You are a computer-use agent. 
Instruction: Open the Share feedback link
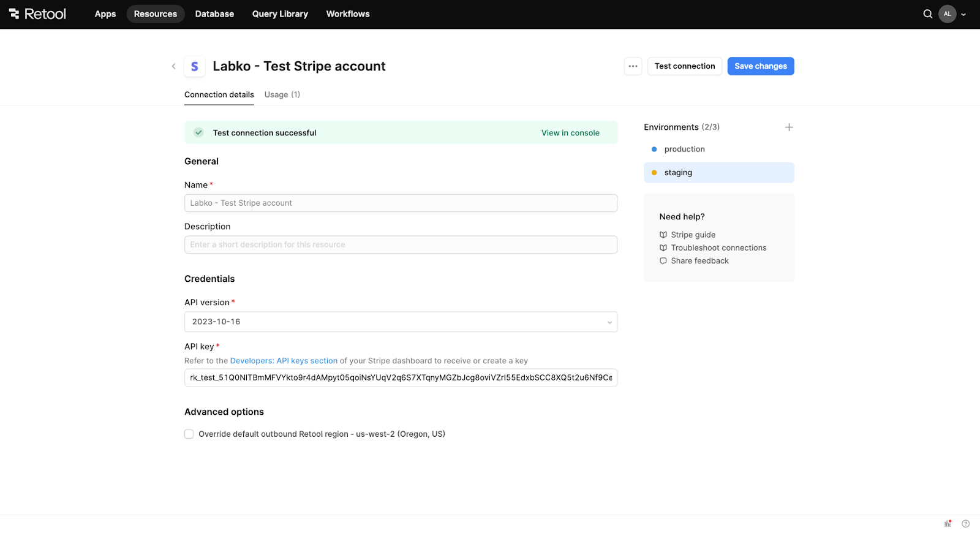pos(699,261)
